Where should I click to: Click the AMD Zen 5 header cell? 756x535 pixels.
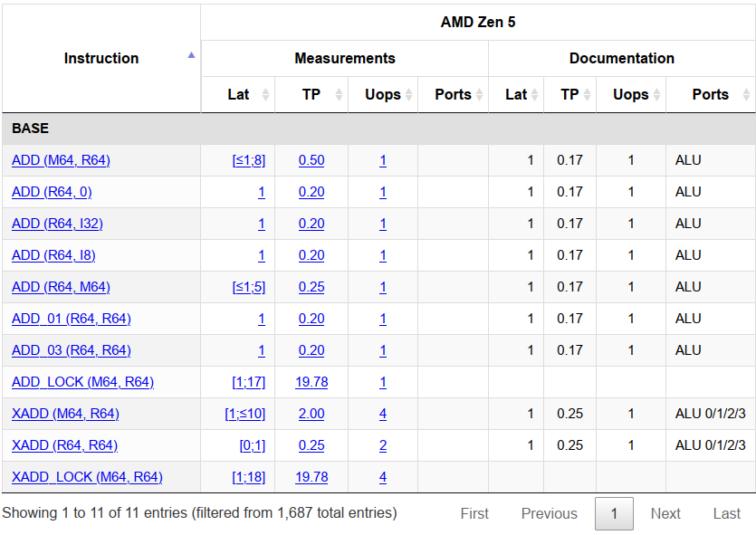[x=478, y=22]
